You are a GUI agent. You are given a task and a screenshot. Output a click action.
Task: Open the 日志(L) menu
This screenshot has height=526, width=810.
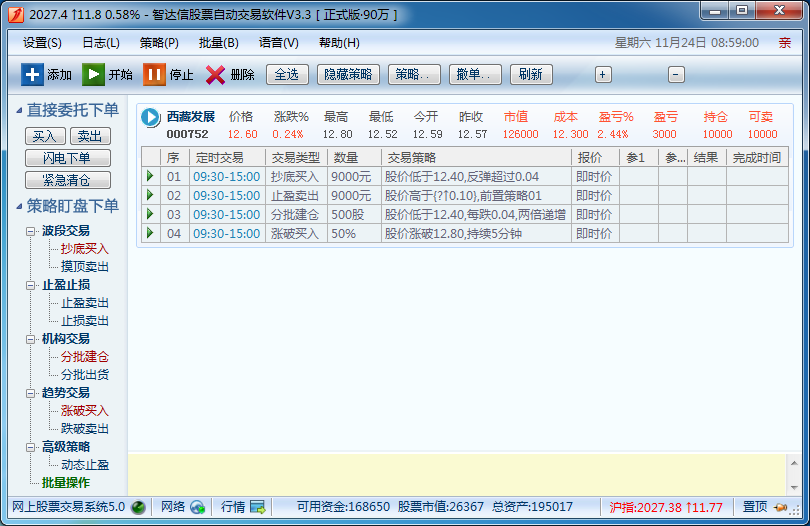click(x=101, y=43)
